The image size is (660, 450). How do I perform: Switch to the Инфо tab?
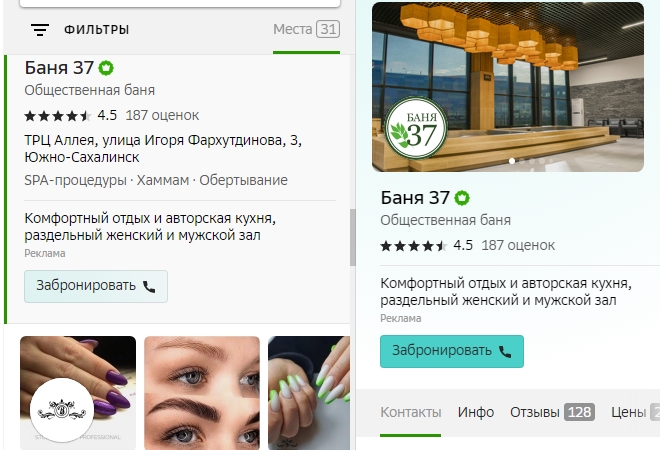(x=476, y=412)
